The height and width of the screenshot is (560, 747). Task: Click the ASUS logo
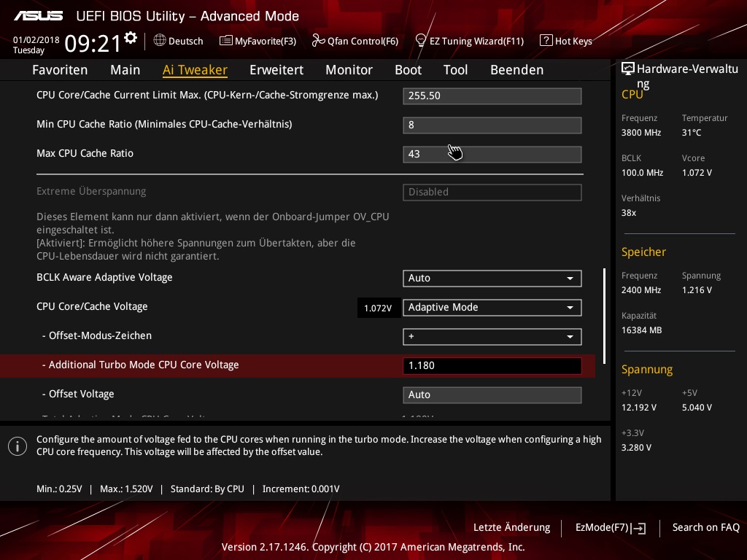pos(38,16)
